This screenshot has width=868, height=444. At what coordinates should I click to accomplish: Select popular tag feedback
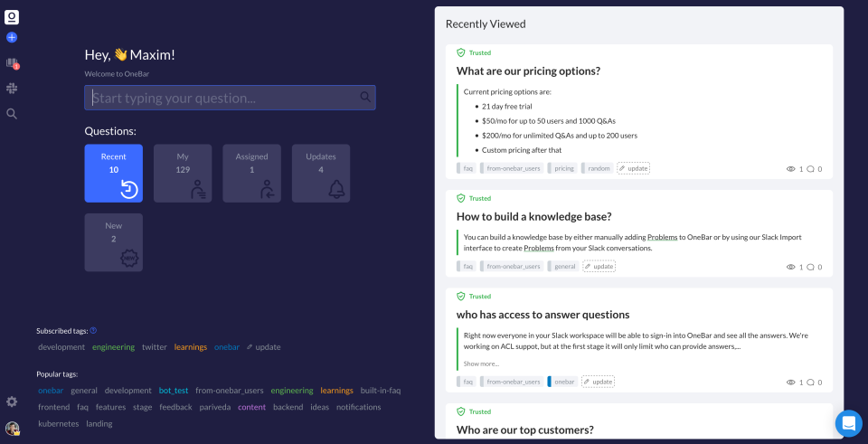click(175, 407)
